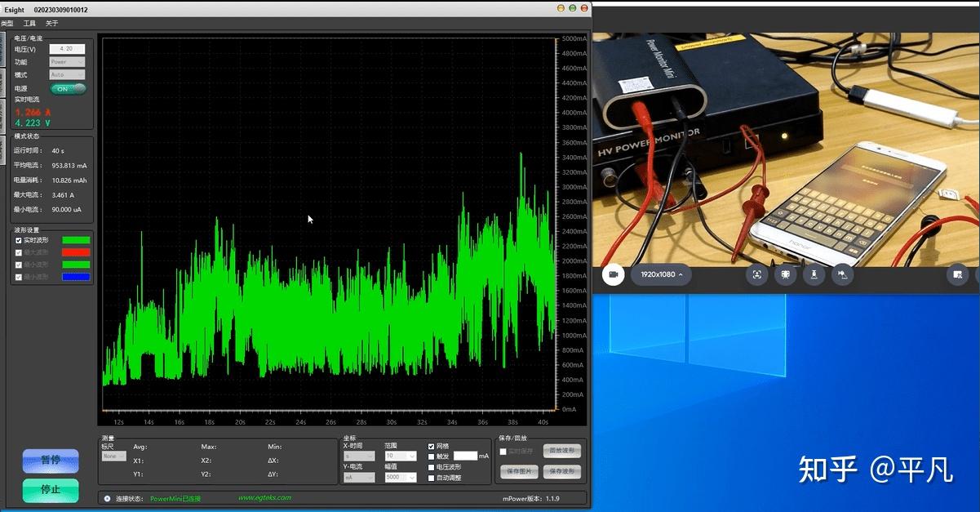The image size is (980, 512).
Task: Open the 关于 menu
Action: pyautogui.click(x=51, y=23)
